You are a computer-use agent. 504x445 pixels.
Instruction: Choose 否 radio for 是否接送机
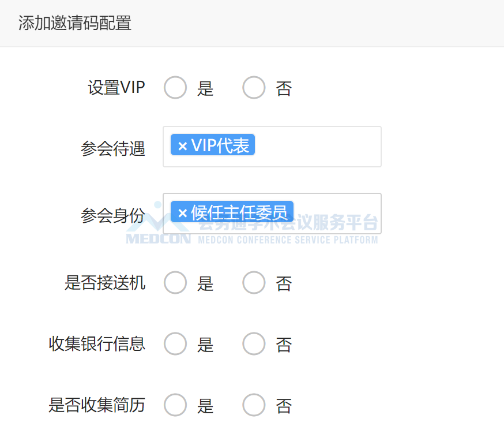point(254,282)
